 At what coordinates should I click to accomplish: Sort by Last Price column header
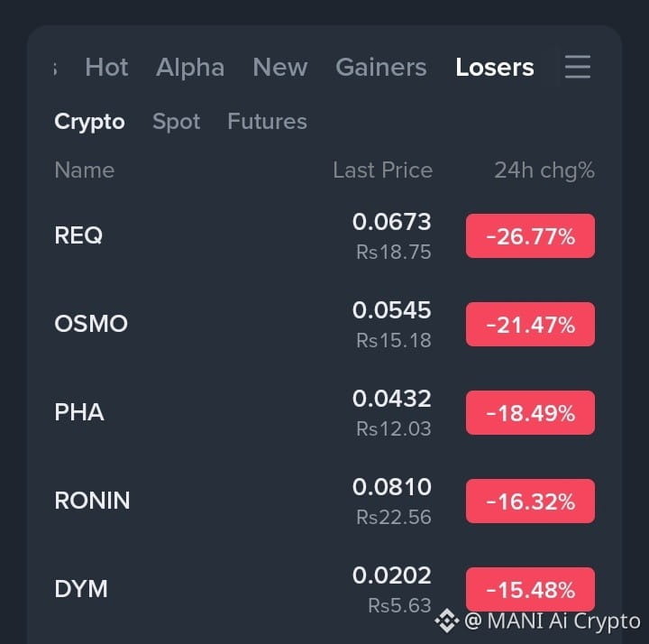point(383,170)
